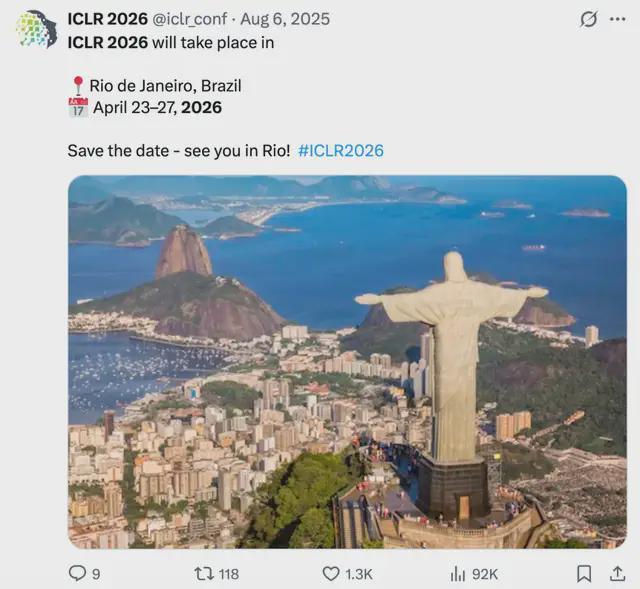Click the 1.3K likes count
640x589 pixels.
[358, 574]
